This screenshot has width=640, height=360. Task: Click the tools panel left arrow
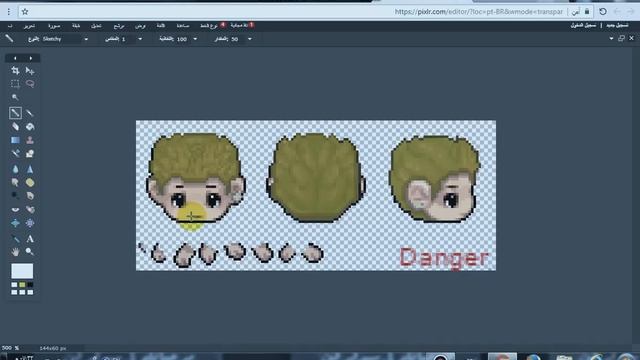(x=15, y=58)
